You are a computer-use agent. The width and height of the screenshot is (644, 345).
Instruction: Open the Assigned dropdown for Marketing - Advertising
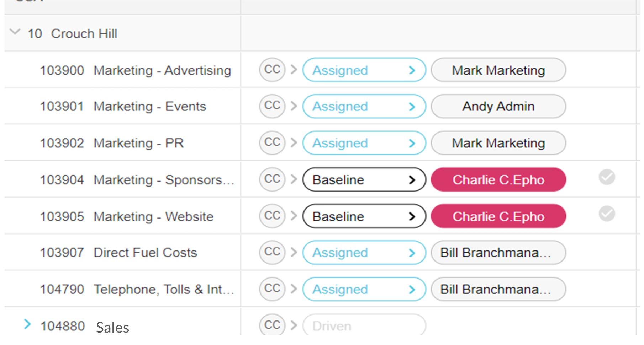pyautogui.click(x=364, y=70)
